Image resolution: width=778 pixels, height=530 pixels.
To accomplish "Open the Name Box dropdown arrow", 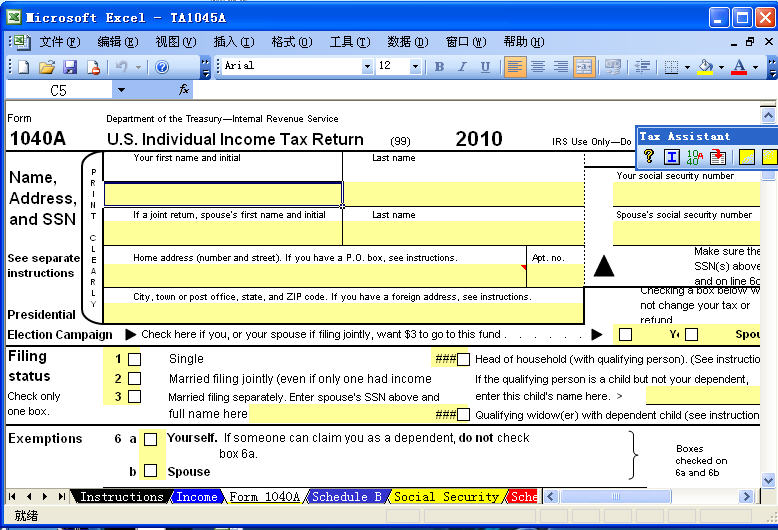I will tap(121, 90).
